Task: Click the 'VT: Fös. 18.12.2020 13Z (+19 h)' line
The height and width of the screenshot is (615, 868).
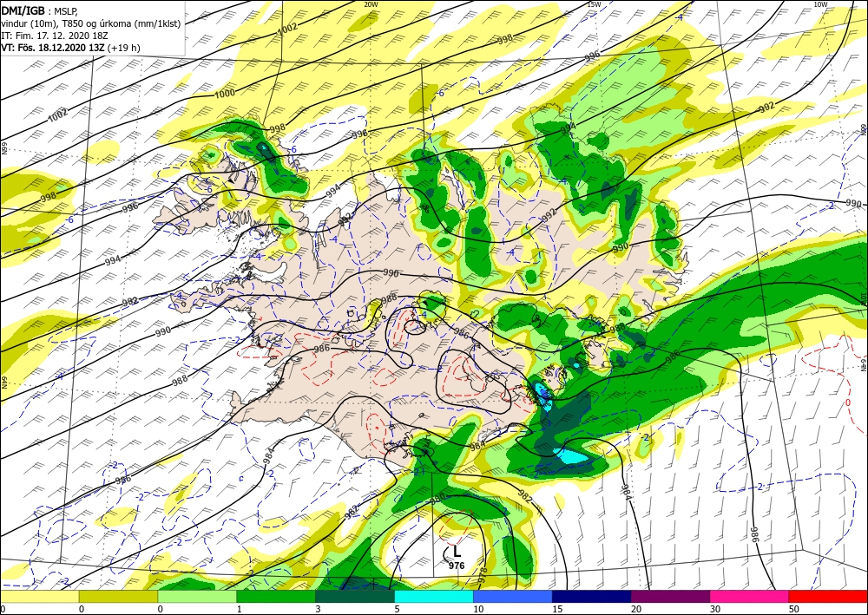Action: tap(71, 48)
